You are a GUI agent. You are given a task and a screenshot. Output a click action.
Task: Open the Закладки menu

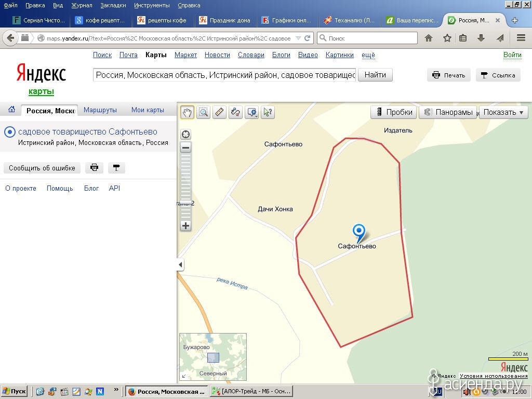coord(113,5)
